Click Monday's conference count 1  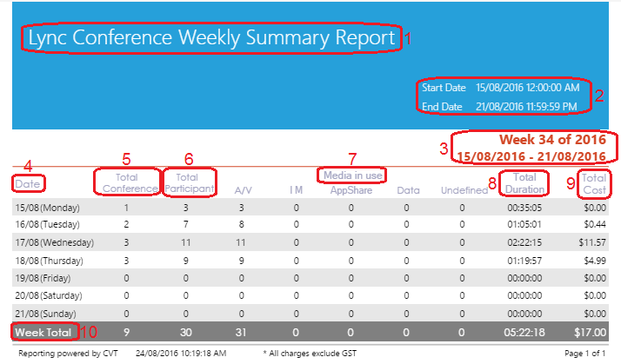126,208
